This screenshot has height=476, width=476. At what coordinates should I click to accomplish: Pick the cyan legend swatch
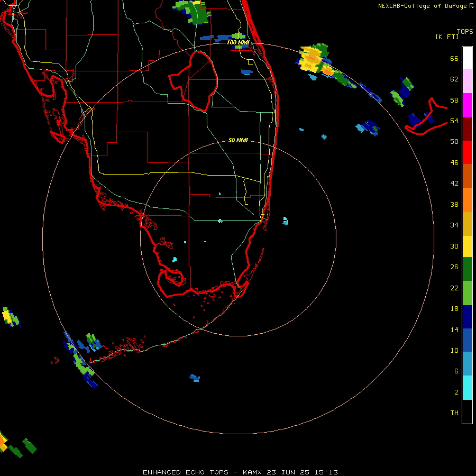coord(467,388)
